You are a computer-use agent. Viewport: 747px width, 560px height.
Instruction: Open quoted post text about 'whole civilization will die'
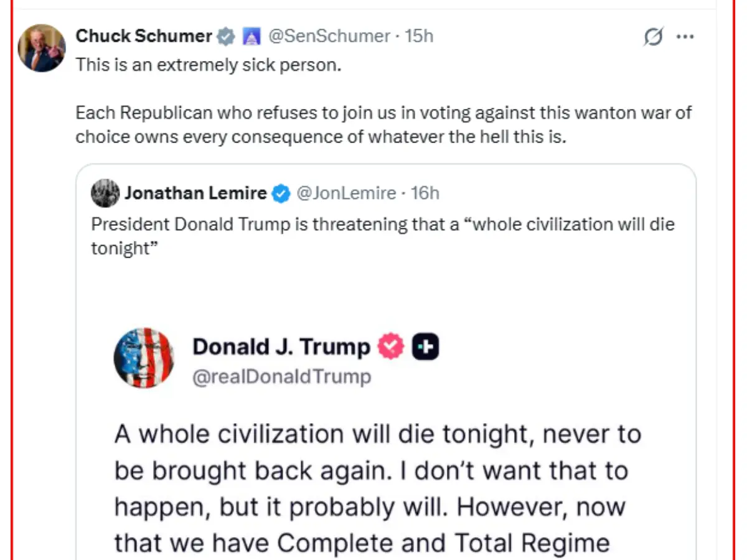[x=383, y=235]
